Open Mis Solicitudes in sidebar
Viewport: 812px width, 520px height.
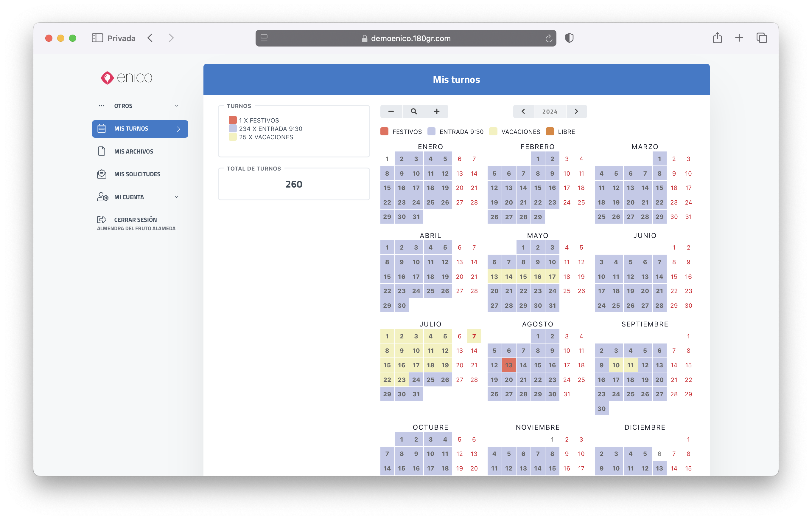pos(137,174)
